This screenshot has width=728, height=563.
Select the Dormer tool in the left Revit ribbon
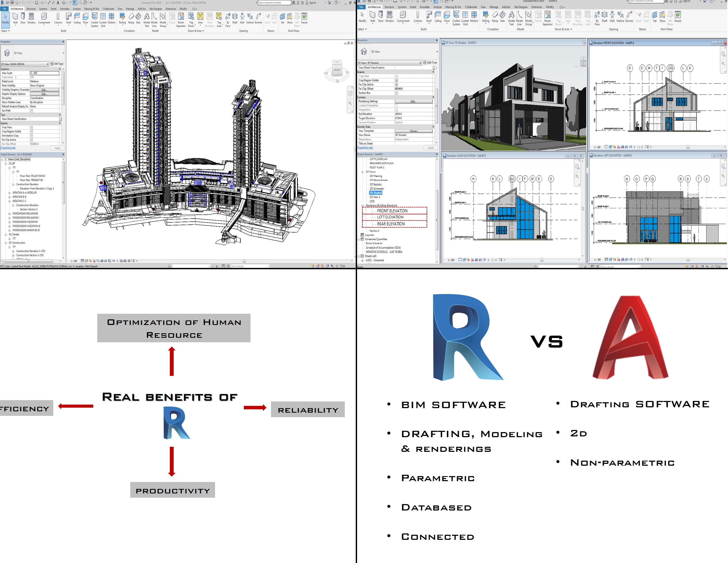[258, 18]
